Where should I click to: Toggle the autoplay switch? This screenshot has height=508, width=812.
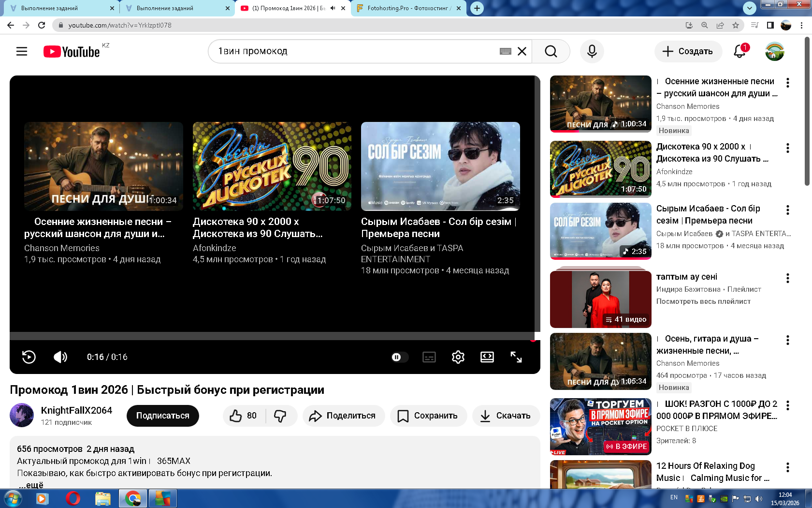coord(399,357)
